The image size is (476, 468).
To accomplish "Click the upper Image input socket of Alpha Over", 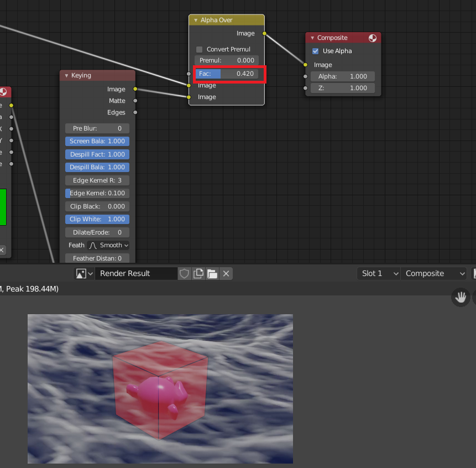I will (189, 85).
